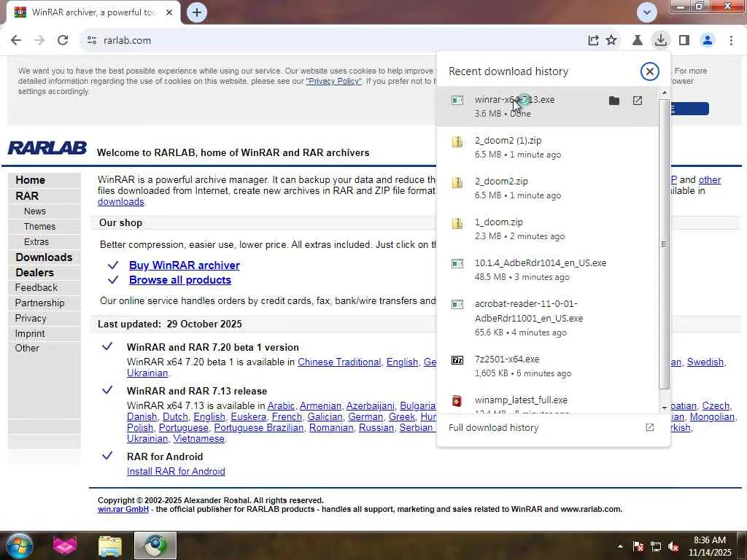Screen dimensions: 747x560
Task: Show hidden tray icons arrow
Action: click(x=620, y=546)
